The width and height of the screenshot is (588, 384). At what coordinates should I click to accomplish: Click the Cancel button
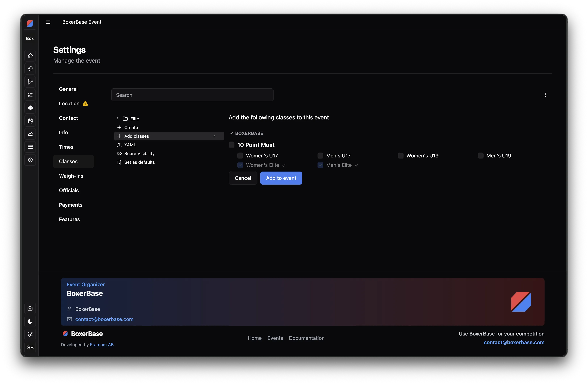pos(243,178)
